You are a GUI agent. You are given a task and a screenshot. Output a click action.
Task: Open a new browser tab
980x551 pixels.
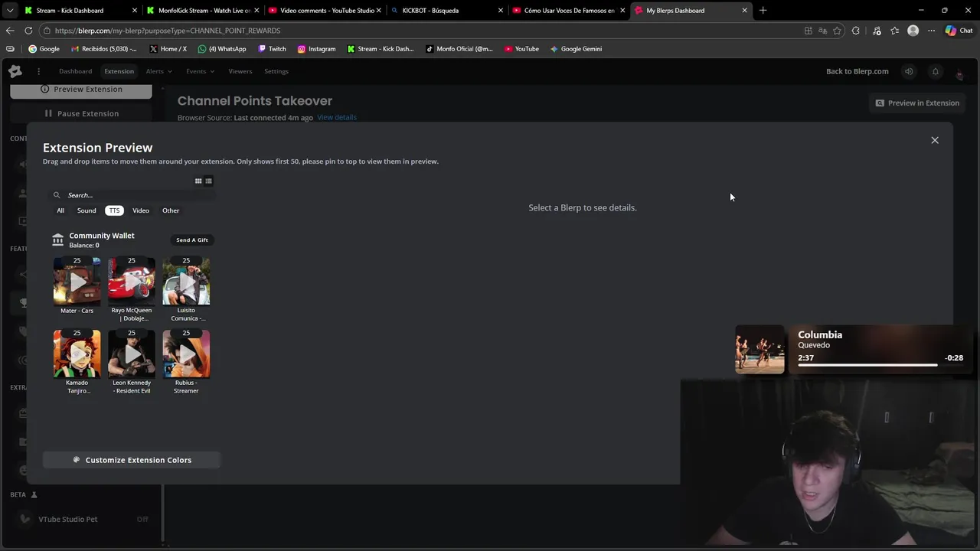click(763, 10)
